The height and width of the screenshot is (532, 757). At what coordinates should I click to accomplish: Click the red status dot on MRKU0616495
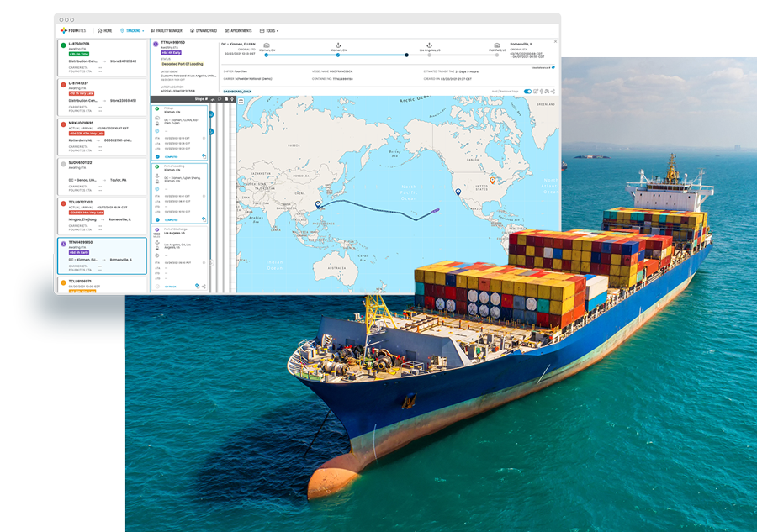click(x=63, y=124)
